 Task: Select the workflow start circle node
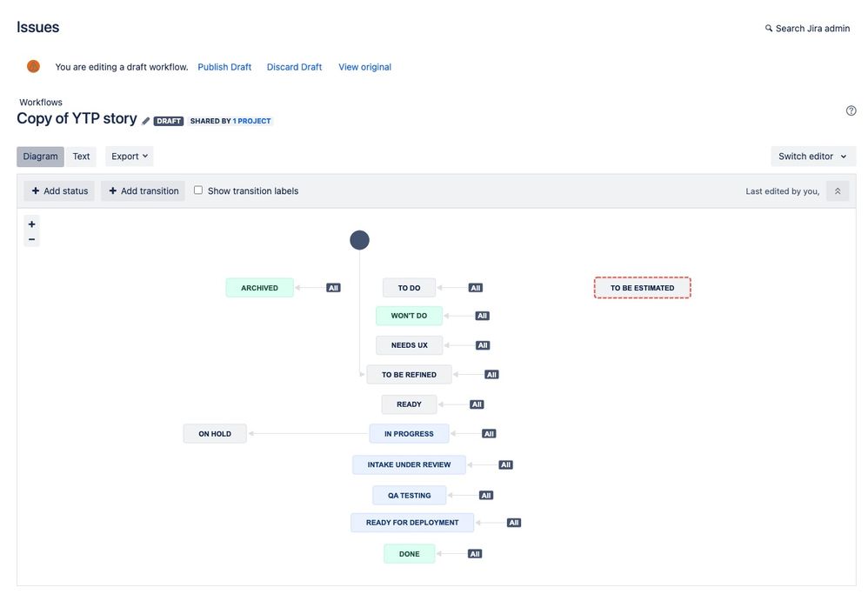(x=359, y=240)
